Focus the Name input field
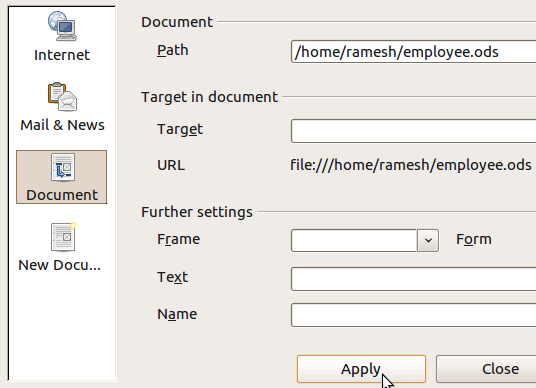Image resolution: width=536 pixels, height=388 pixels. (x=413, y=315)
